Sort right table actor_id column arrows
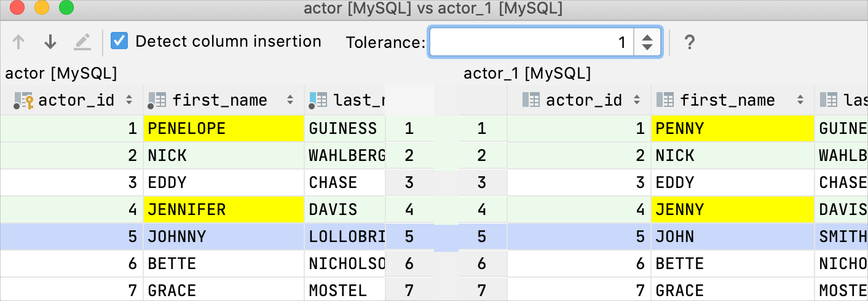 point(637,100)
